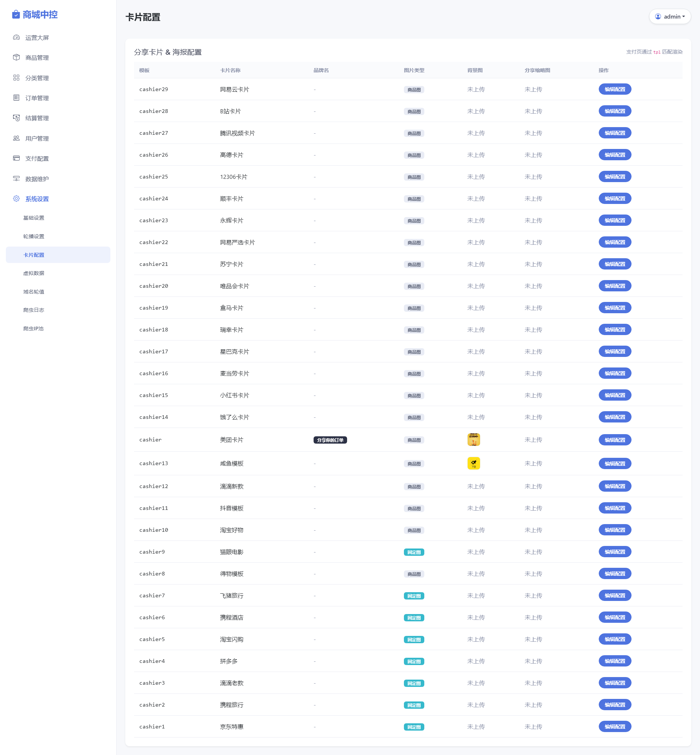Collapse the 系统设置 menu section
The width and height of the screenshot is (700, 755).
(58, 199)
